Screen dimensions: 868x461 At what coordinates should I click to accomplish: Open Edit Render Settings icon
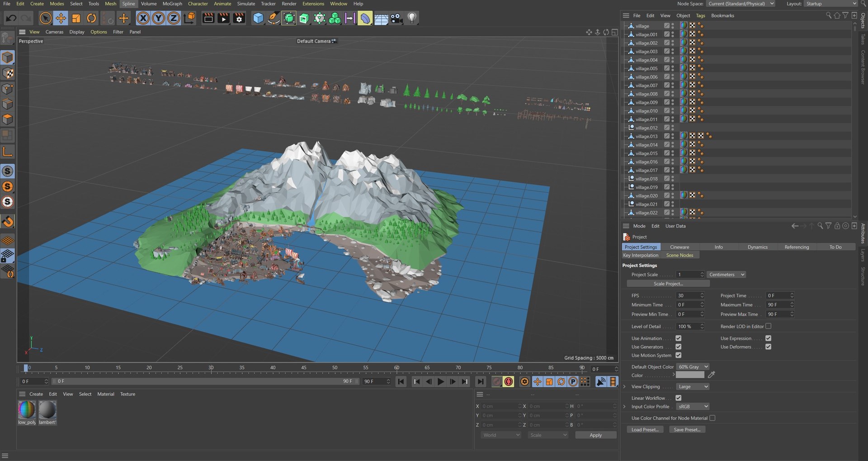(x=239, y=19)
